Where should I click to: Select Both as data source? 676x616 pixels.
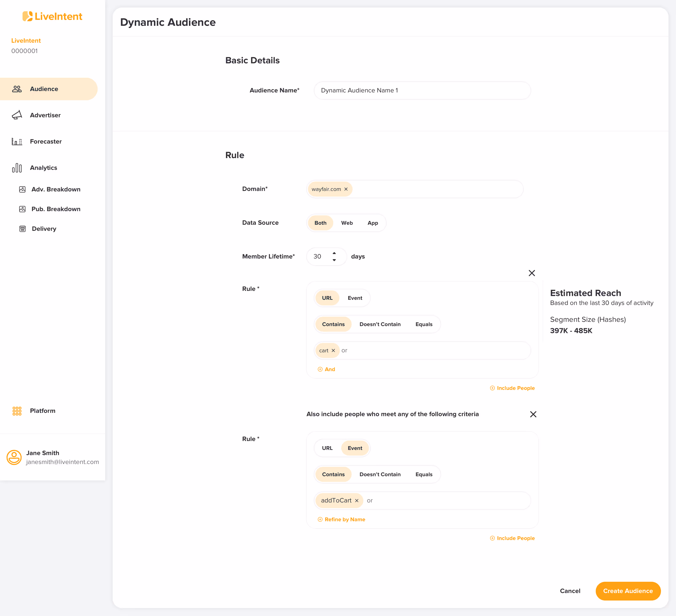321,223
